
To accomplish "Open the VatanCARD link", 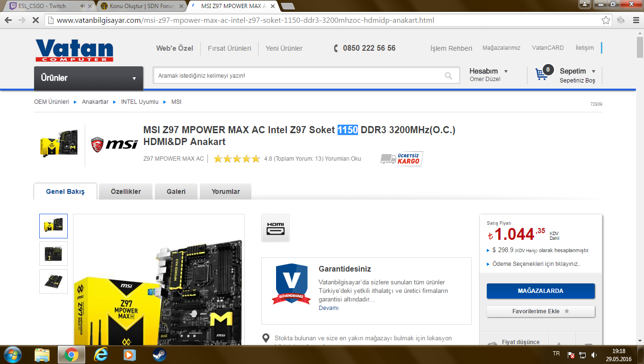I will click(x=548, y=48).
